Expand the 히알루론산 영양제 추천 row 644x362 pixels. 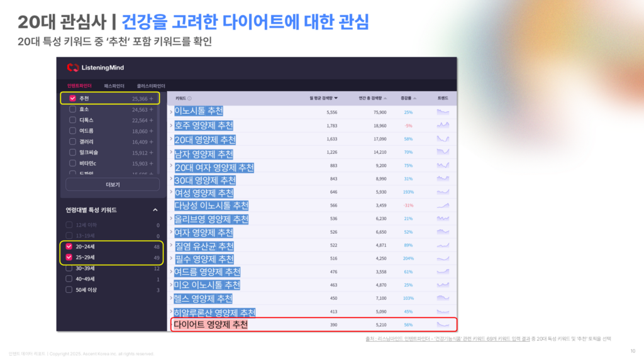[x=171, y=312]
